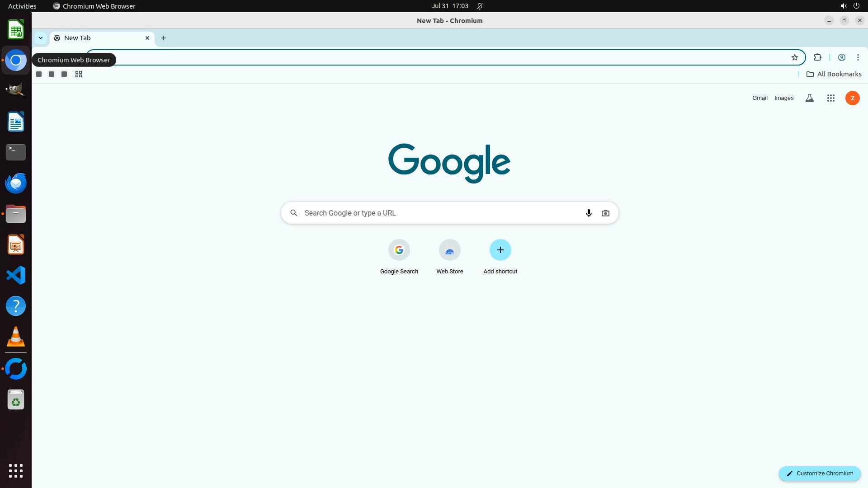The height and width of the screenshot is (488, 868).
Task: Open the Google apps grid
Action: click(x=831, y=98)
